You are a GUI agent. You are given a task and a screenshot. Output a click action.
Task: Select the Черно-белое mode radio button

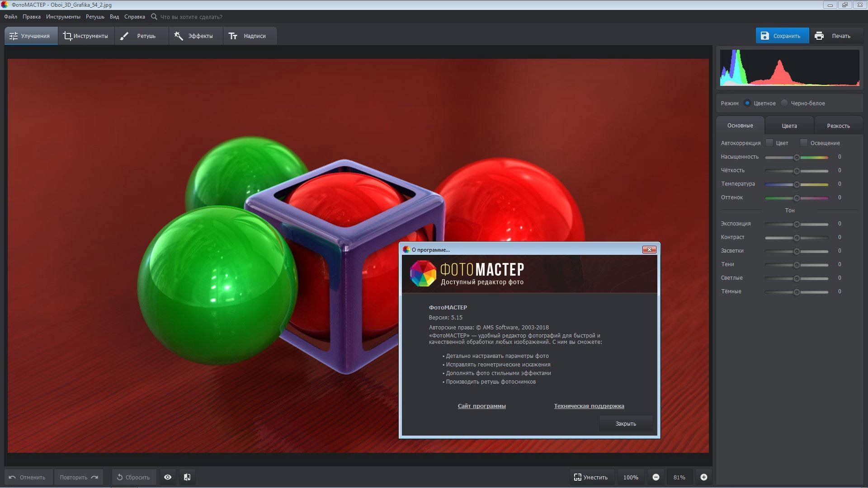[x=784, y=103]
